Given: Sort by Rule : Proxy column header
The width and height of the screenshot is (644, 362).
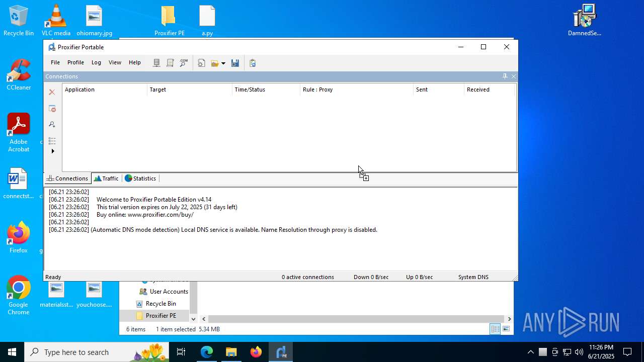Looking at the screenshot, I should [x=357, y=89].
